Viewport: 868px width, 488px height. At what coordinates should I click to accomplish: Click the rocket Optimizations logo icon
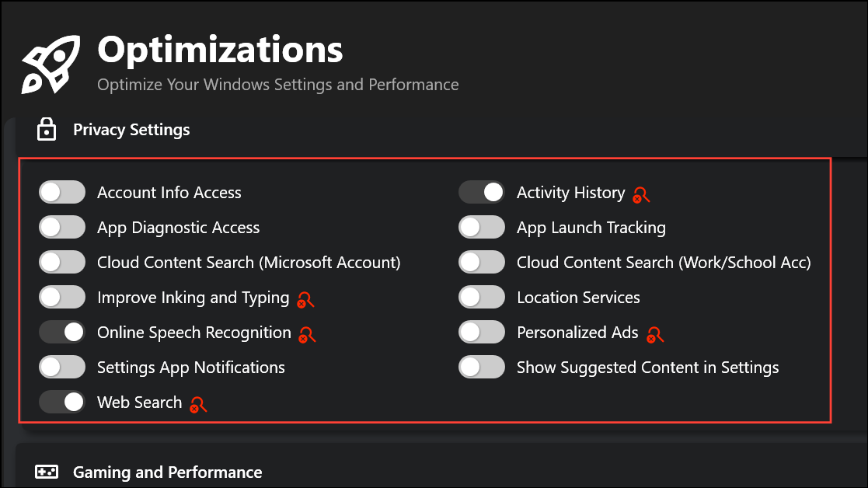(x=51, y=64)
